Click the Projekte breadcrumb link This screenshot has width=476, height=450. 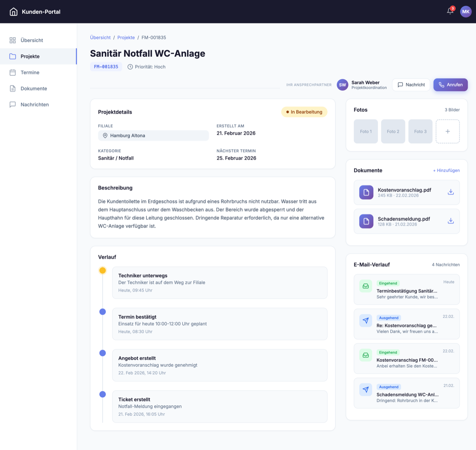coord(126,38)
